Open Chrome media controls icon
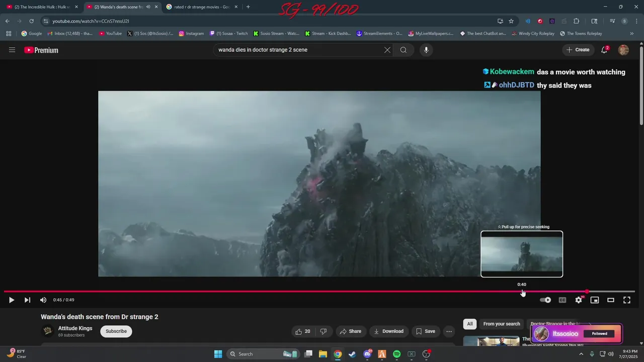This screenshot has height=362, width=644. pyautogui.click(x=612, y=21)
